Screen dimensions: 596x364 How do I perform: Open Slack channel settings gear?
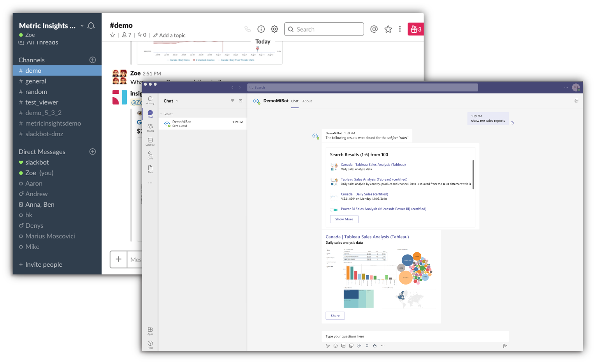[x=274, y=29]
